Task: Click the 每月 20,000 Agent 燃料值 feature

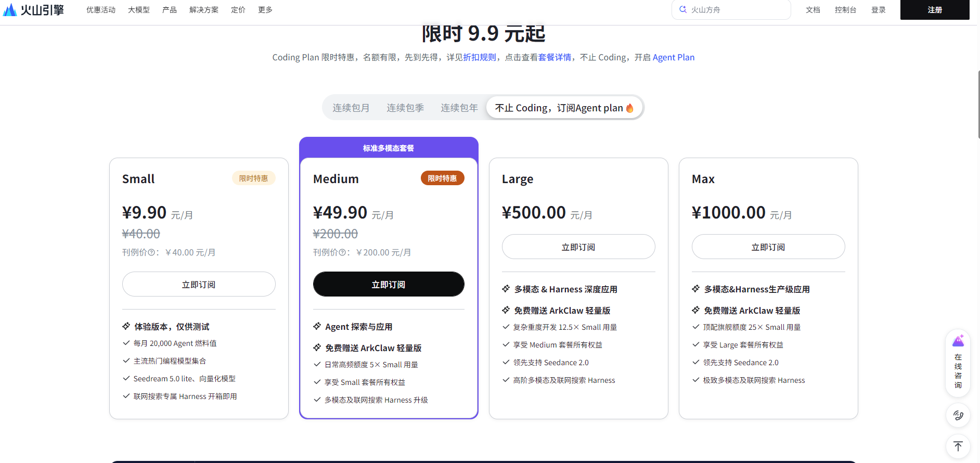Action: (175, 343)
